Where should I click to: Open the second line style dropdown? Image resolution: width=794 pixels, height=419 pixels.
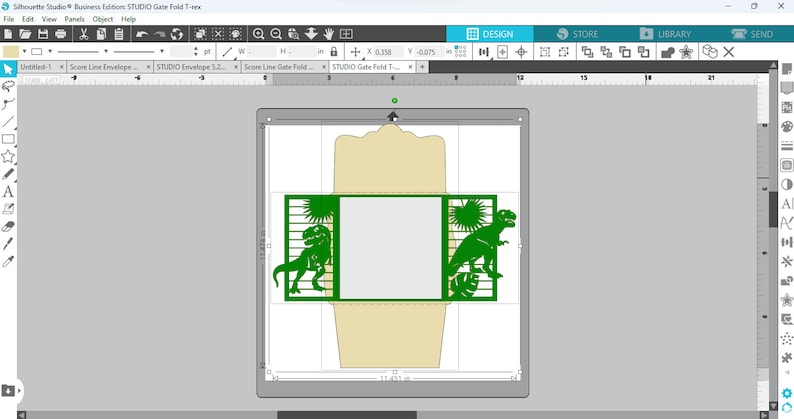point(162,51)
